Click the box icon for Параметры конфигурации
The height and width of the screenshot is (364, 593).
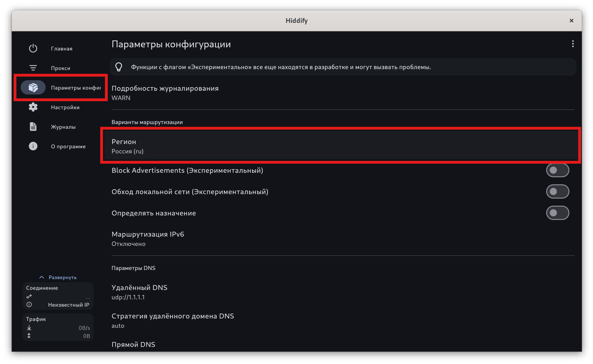pos(33,88)
